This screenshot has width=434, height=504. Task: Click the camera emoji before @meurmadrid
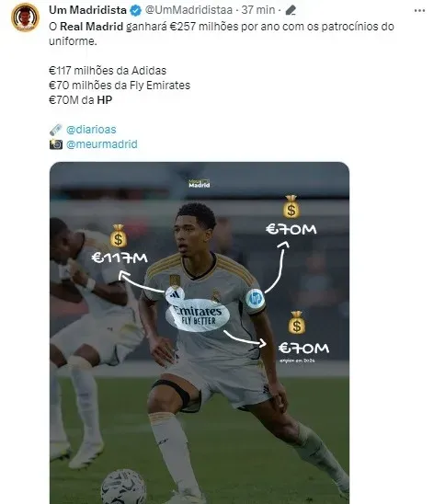(56, 144)
